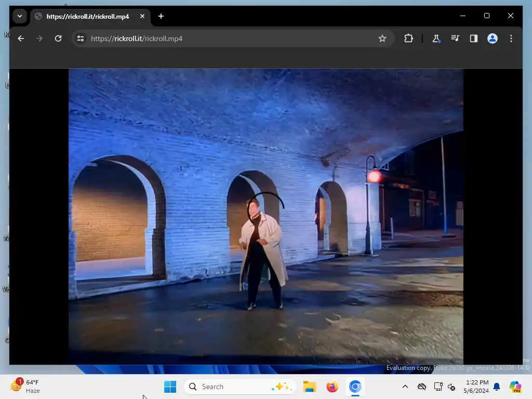
Task: Toggle the browser side panel
Action: click(x=474, y=38)
